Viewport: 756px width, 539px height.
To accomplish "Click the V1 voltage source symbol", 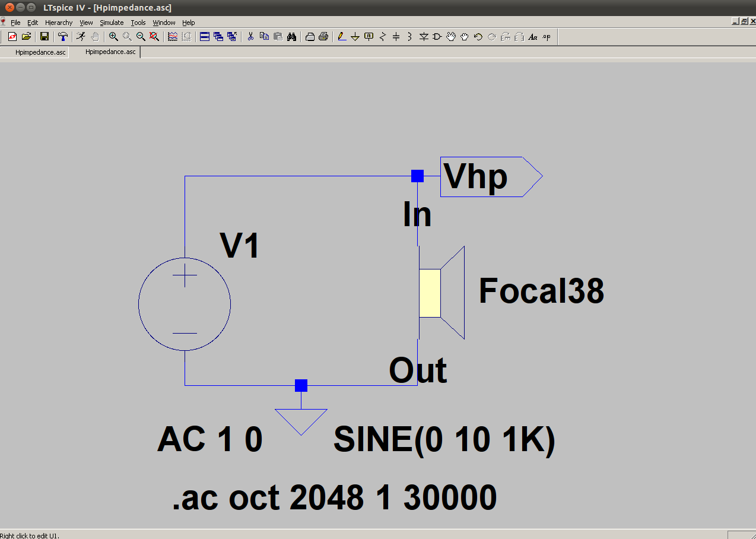I will coord(185,304).
